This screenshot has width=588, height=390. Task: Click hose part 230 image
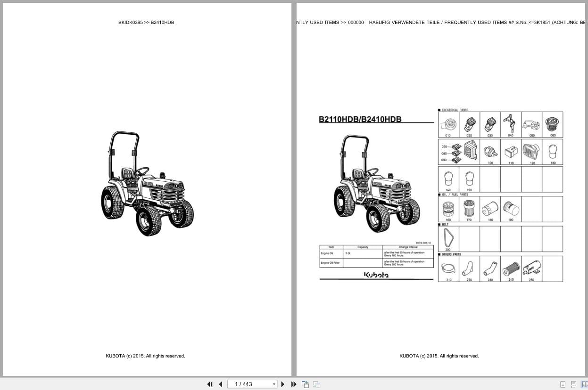[x=490, y=268]
